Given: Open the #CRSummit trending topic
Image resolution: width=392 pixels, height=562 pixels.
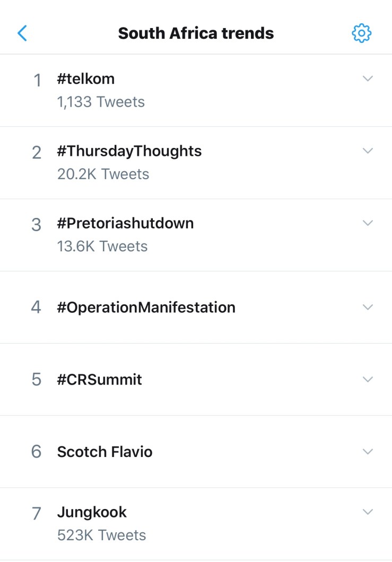Looking at the screenshot, I should [x=100, y=380].
